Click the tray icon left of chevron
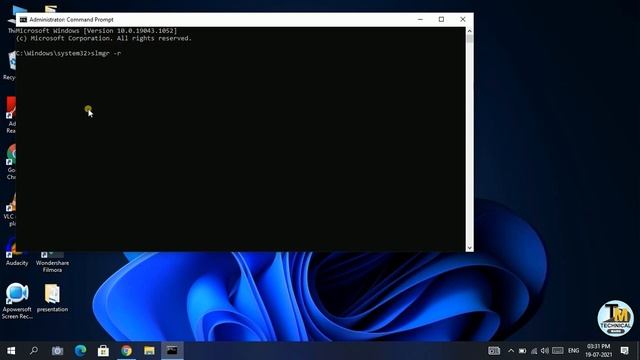The width and height of the screenshot is (640, 360). pos(494,351)
